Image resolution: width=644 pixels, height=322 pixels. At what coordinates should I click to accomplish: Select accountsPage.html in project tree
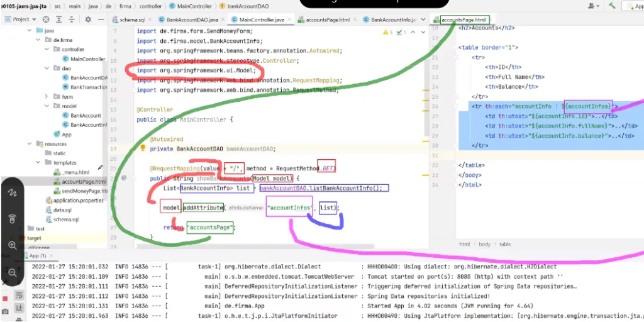click(80, 182)
